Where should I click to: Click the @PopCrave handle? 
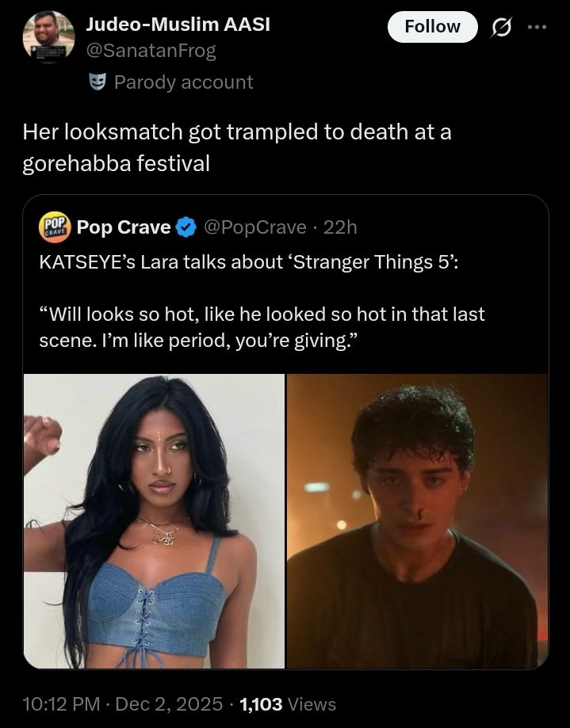click(255, 227)
